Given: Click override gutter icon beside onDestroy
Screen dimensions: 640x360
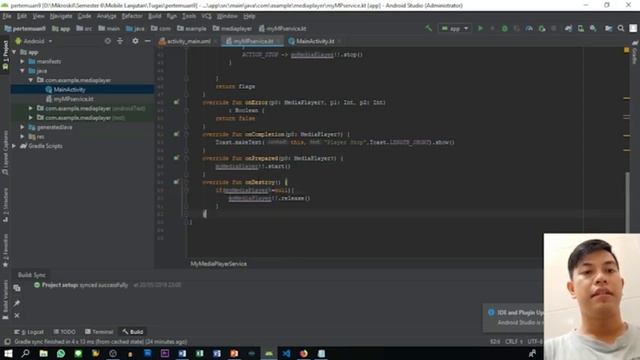Looking at the screenshot, I should point(176,182).
